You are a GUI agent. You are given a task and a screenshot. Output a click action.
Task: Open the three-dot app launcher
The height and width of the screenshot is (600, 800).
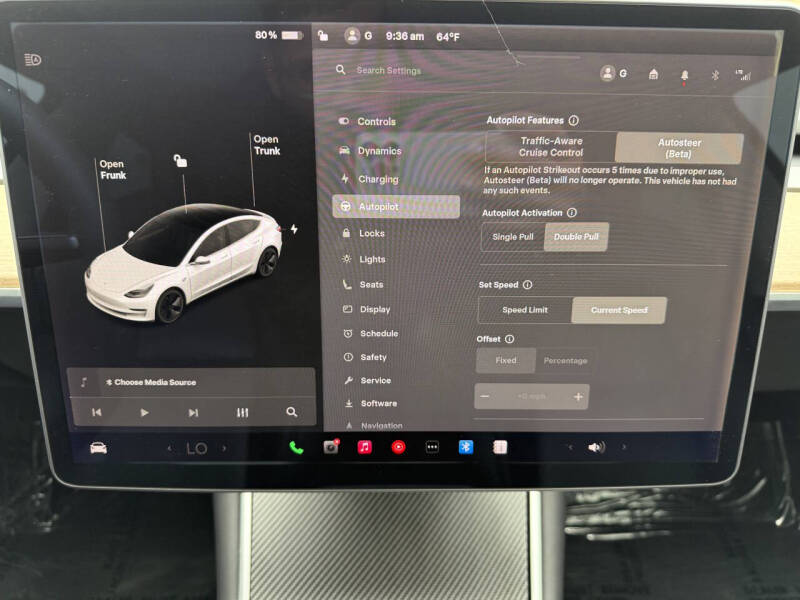[x=432, y=447]
